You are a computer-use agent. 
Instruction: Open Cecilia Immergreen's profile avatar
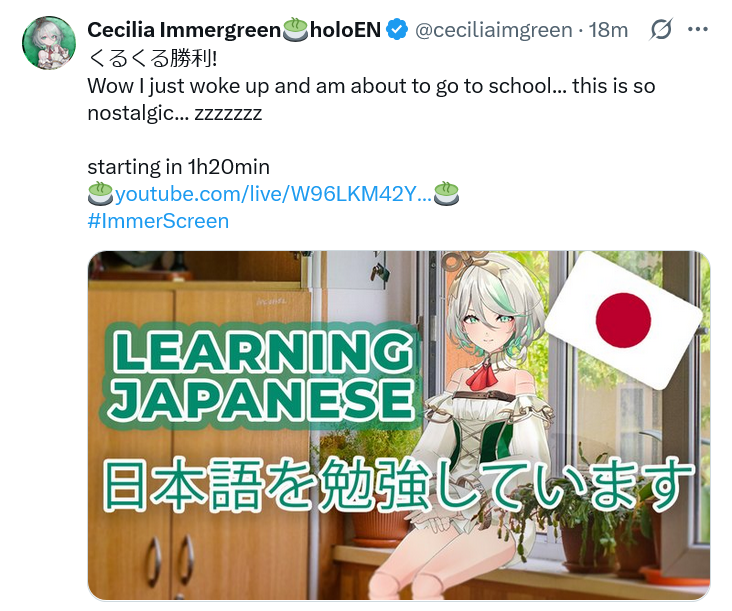tap(49, 43)
